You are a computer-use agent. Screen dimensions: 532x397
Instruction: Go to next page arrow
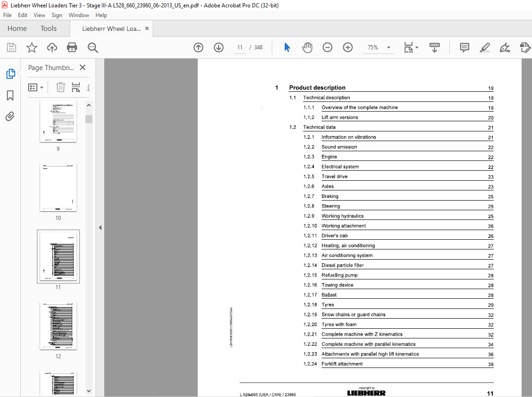[219, 47]
